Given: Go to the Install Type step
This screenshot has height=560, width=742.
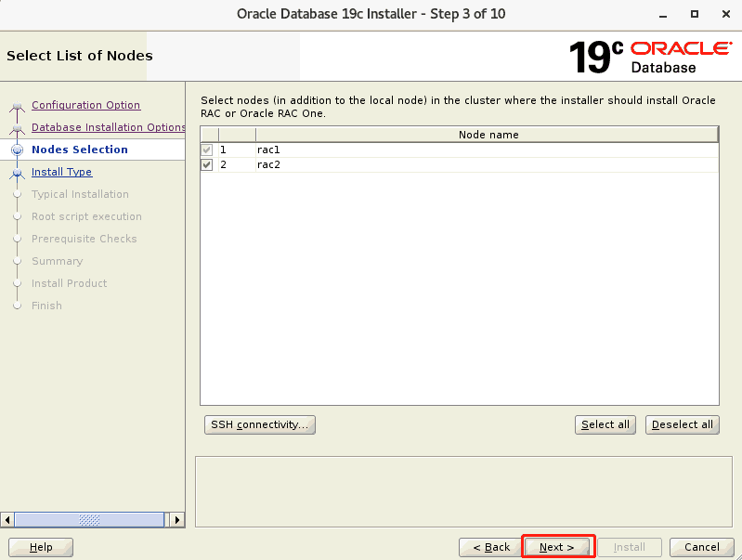Looking at the screenshot, I should [x=61, y=172].
